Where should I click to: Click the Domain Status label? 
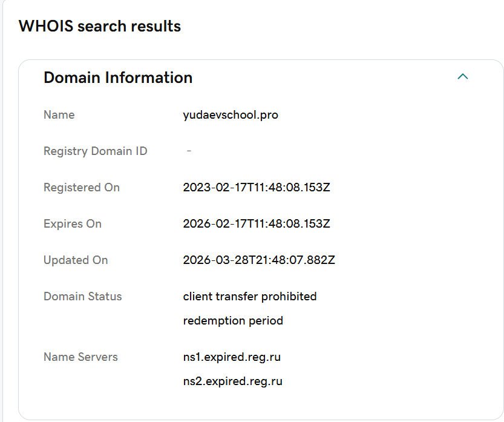(83, 297)
